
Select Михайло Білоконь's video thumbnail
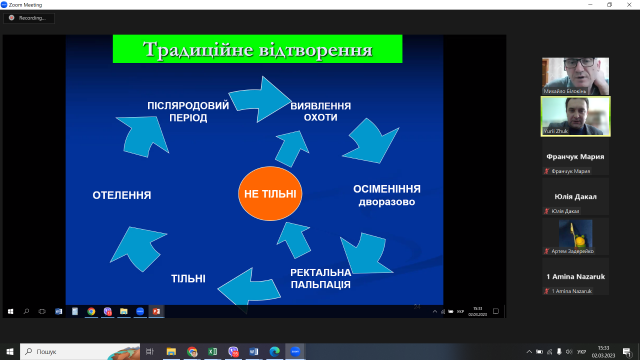point(575,76)
